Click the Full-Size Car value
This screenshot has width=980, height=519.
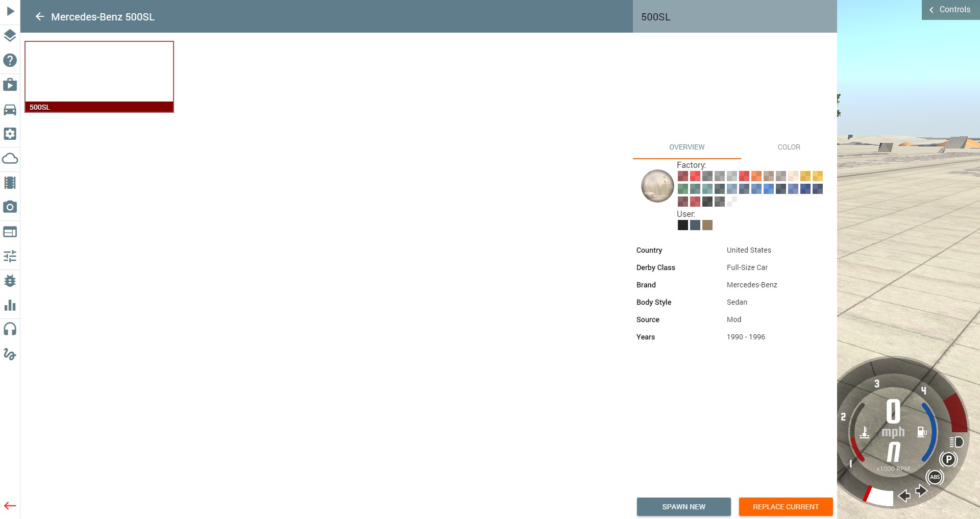pyautogui.click(x=747, y=267)
